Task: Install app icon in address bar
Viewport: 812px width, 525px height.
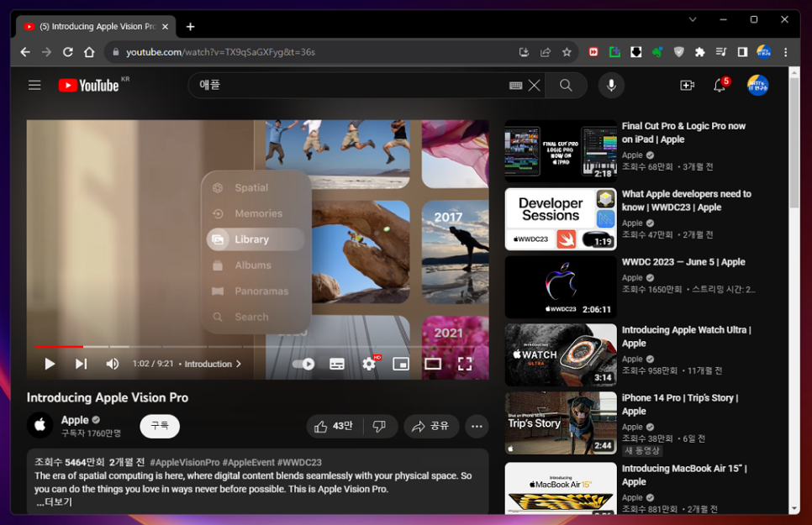Action: (x=524, y=52)
